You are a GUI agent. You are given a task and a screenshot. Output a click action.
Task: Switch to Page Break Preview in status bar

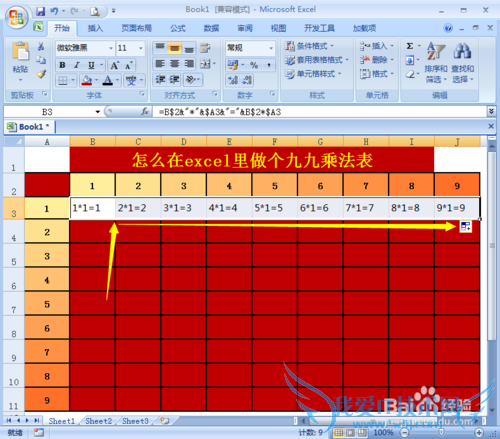[x=362, y=433]
